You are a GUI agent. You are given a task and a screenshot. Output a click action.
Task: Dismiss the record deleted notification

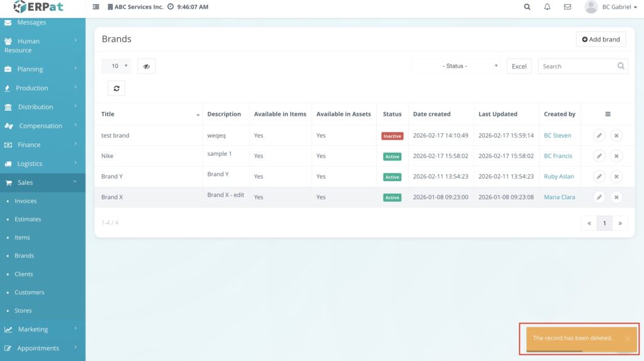(x=627, y=338)
